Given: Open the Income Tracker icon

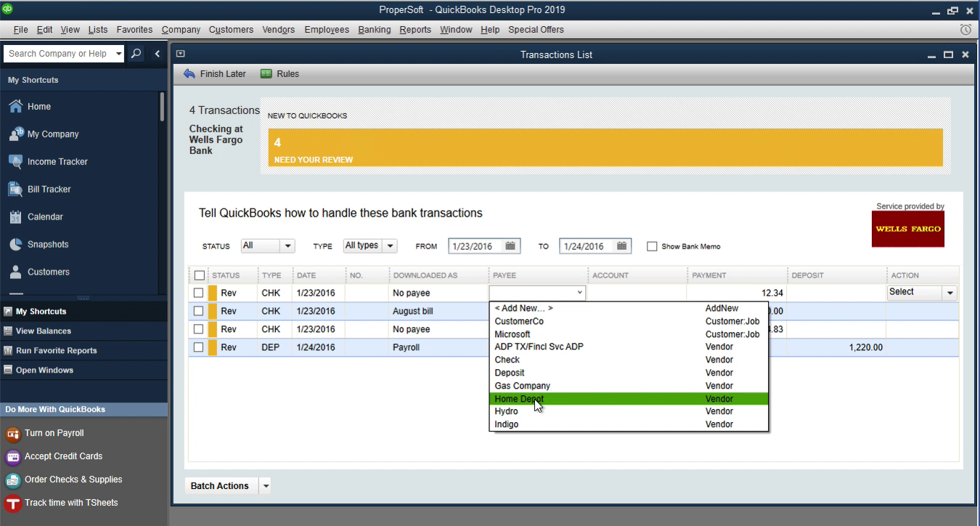Looking at the screenshot, I should coord(15,161).
